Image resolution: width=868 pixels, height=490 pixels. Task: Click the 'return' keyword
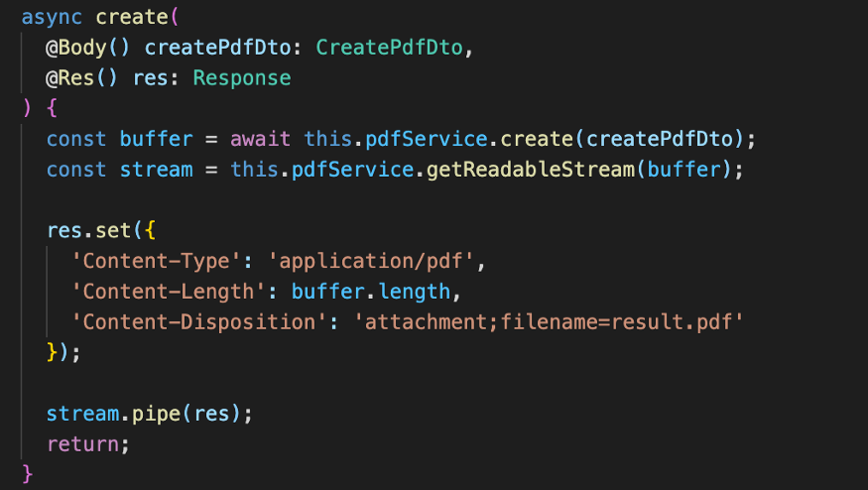82,444
